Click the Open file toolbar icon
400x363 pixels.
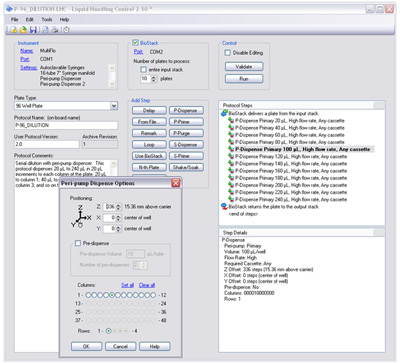point(23,30)
